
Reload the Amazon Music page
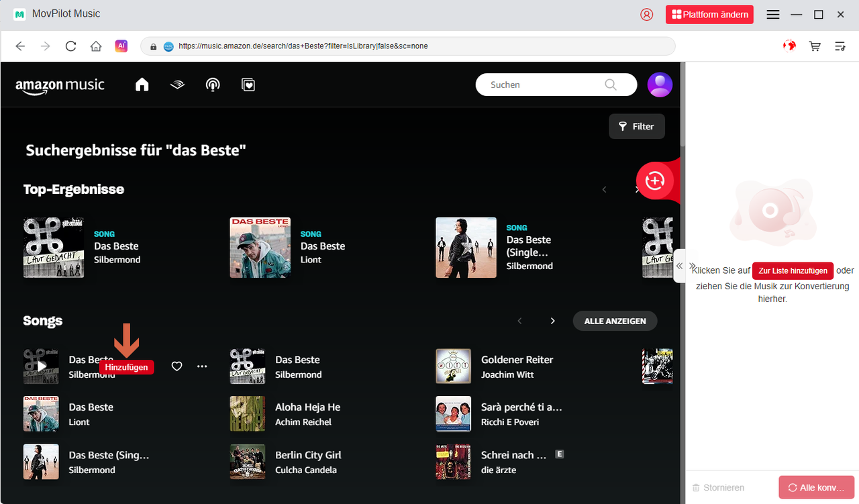[x=70, y=46]
